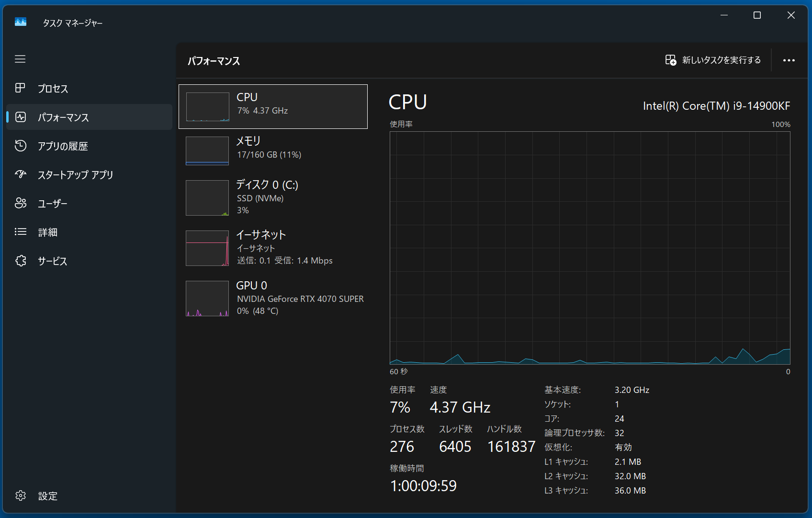812x518 pixels.
Task: Maximize the Task Manager window
Action: (757, 15)
